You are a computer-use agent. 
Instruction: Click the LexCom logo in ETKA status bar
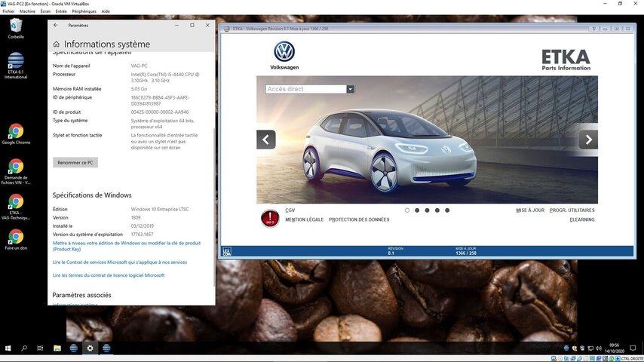click(x=227, y=251)
